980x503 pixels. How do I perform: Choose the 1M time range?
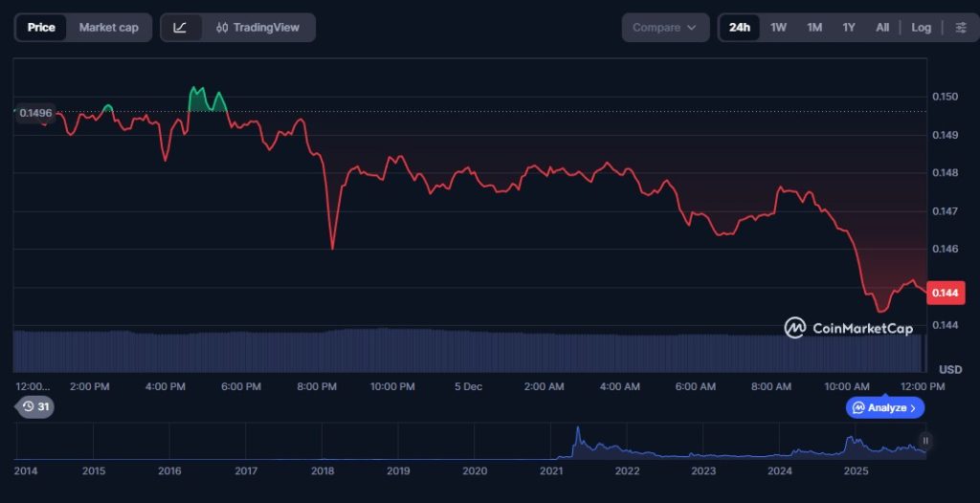tap(813, 28)
